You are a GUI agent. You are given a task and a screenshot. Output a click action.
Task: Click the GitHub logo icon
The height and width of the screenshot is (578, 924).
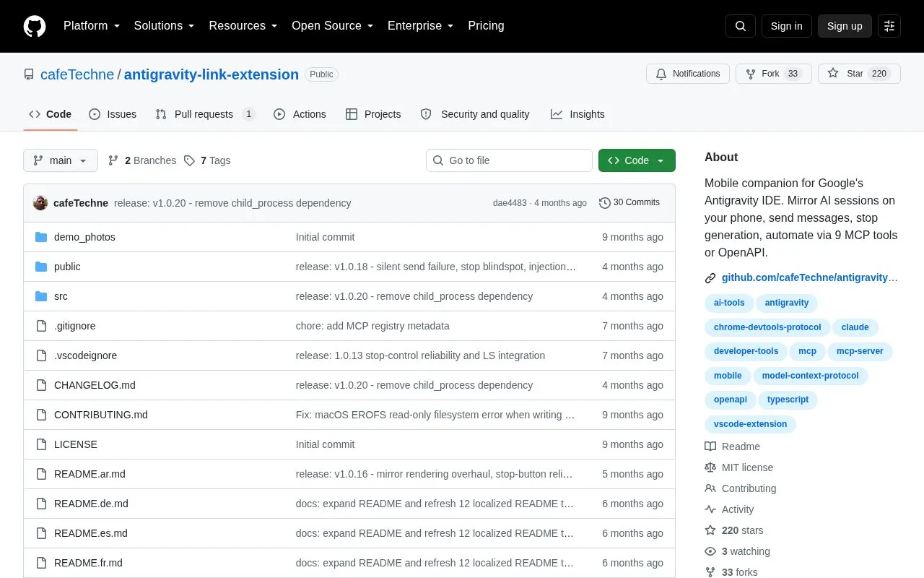pos(35,26)
